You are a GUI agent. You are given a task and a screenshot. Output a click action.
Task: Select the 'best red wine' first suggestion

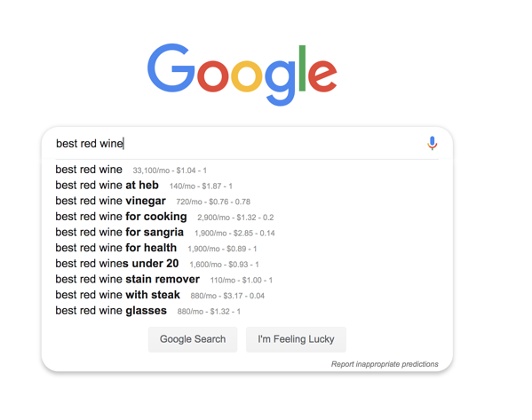(x=89, y=170)
